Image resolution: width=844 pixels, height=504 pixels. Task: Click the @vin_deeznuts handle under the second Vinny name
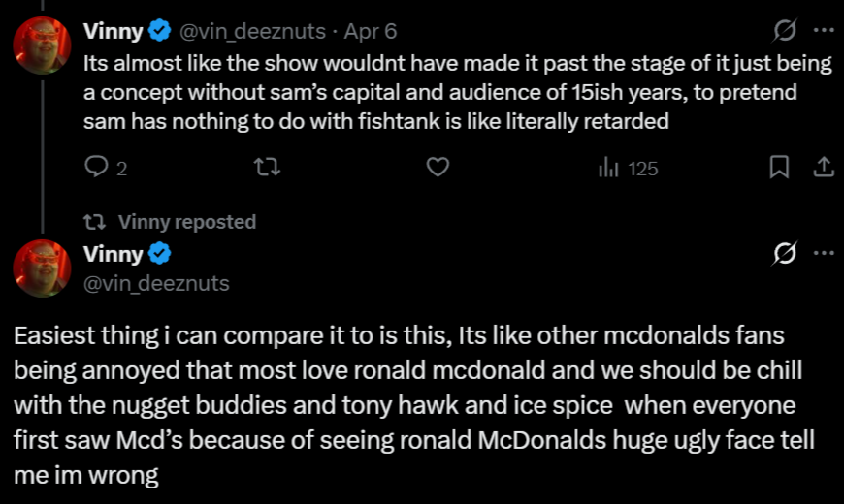[x=156, y=282]
